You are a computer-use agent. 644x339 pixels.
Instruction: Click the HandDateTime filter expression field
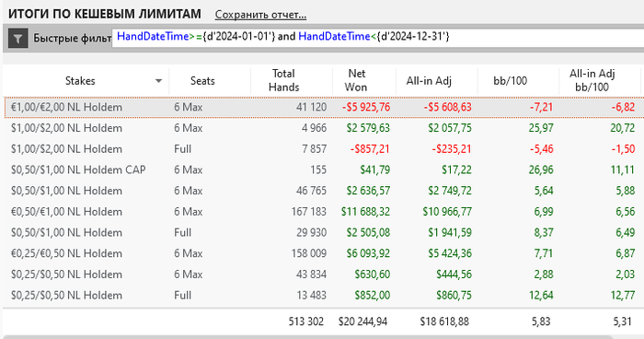(378, 38)
